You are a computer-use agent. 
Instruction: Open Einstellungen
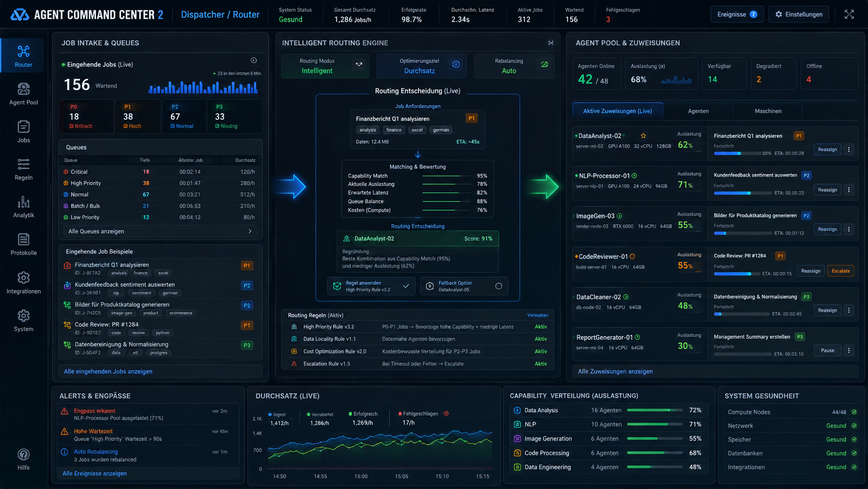pos(798,15)
